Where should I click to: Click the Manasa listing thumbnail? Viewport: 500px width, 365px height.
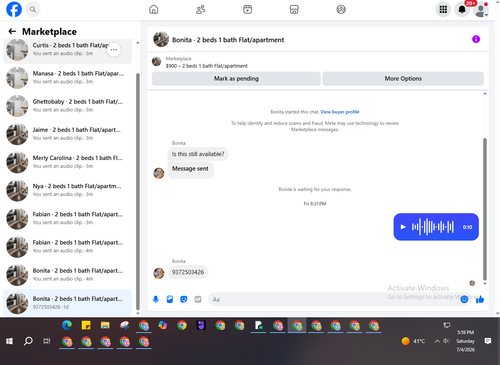(17, 78)
